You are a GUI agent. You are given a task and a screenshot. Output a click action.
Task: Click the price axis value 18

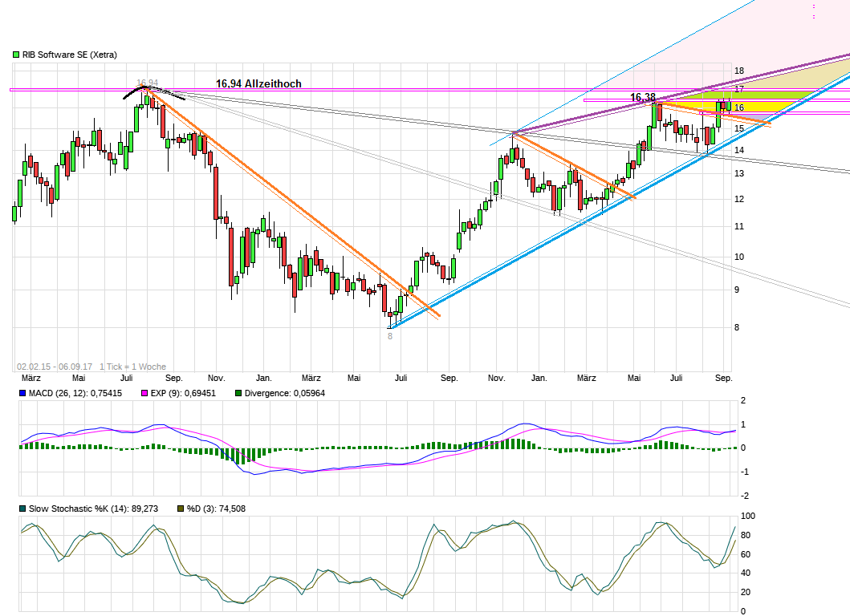(x=739, y=71)
